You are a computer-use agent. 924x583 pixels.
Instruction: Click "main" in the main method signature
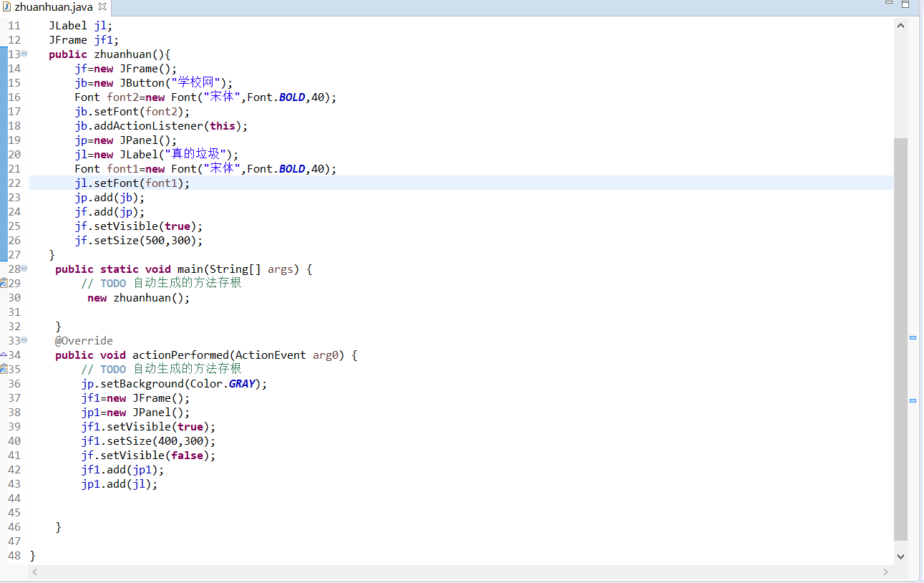click(190, 269)
